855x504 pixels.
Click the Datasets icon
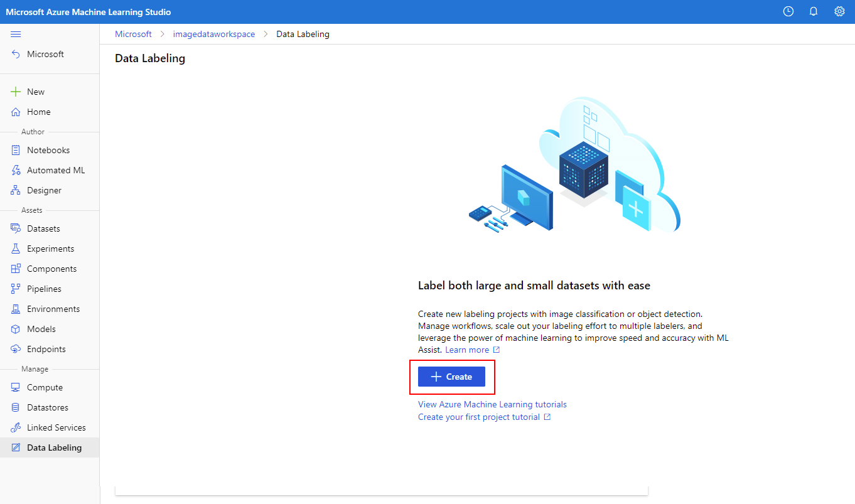[x=16, y=228]
